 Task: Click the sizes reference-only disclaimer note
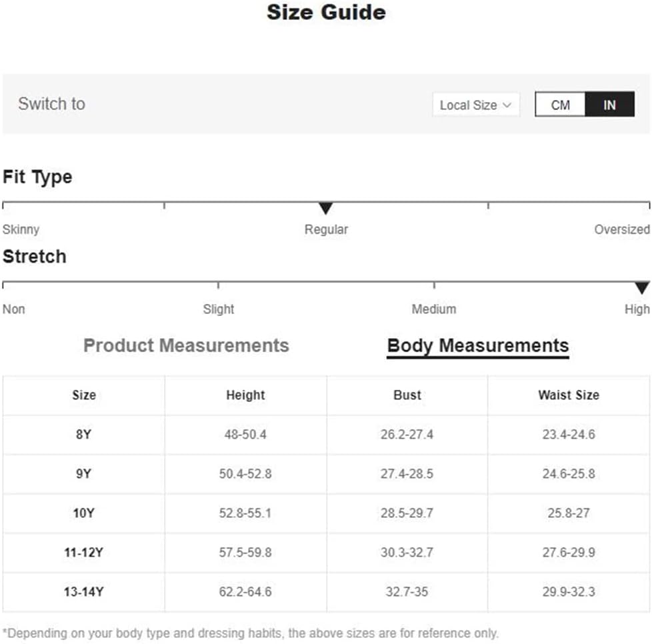coord(251,633)
